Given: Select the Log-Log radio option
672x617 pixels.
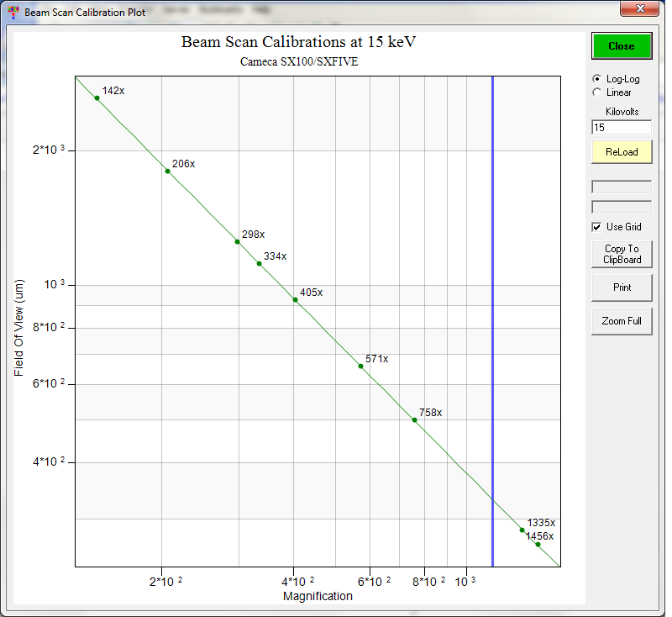Looking at the screenshot, I should tap(597, 79).
